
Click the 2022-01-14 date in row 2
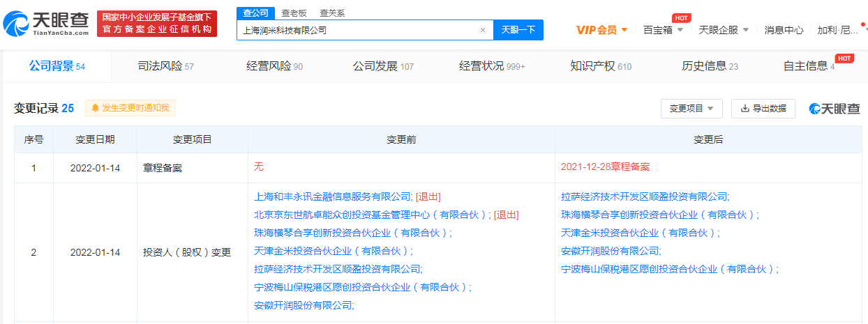pos(95,252)
